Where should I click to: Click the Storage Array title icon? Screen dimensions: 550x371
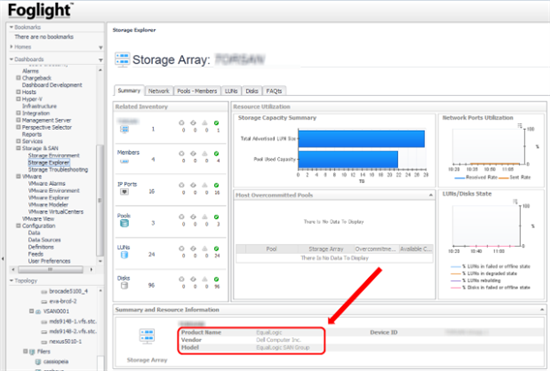122,60
